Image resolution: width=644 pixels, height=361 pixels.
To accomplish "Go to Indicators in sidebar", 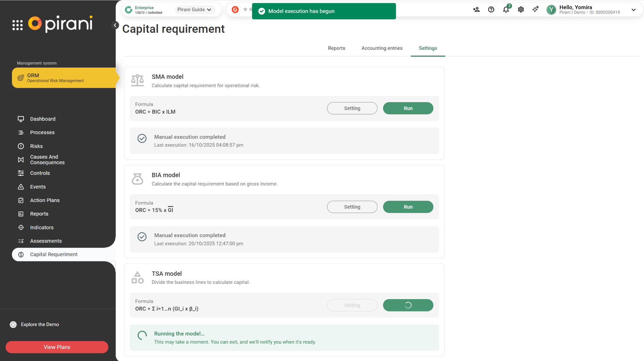I will [42, 227].
